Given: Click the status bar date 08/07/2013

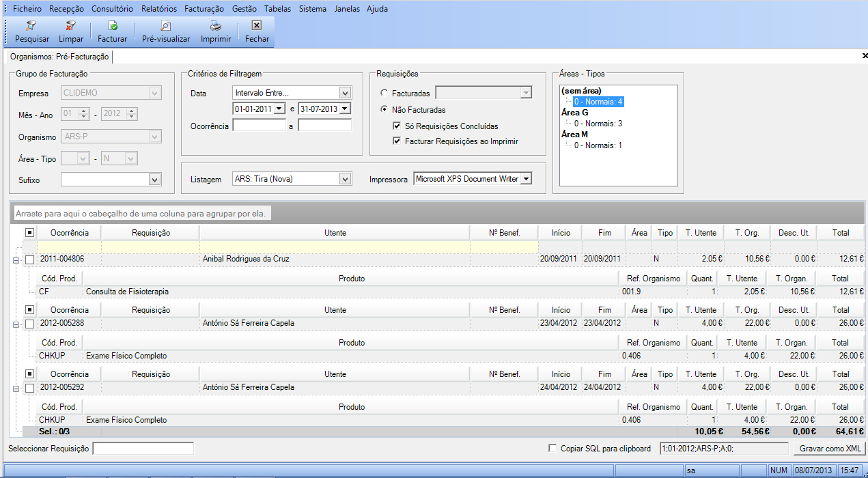Looking at the screenshot, I should coord(813,470).
